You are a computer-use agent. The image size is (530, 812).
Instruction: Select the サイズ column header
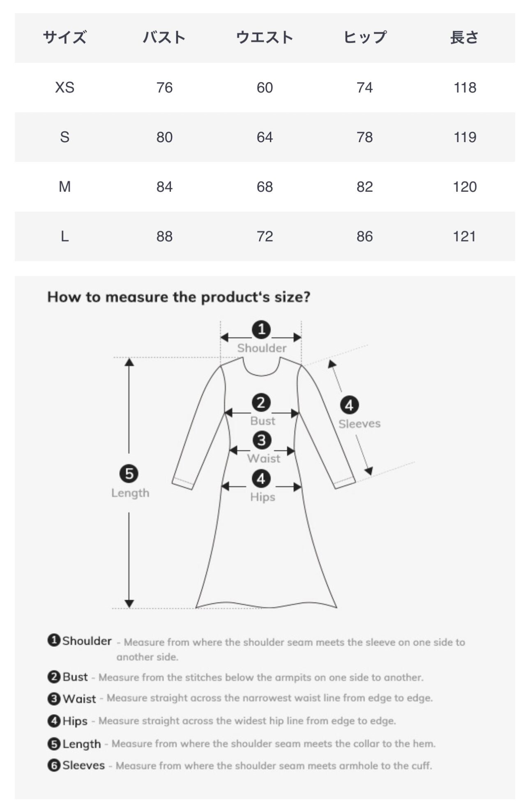pos(65,38)
